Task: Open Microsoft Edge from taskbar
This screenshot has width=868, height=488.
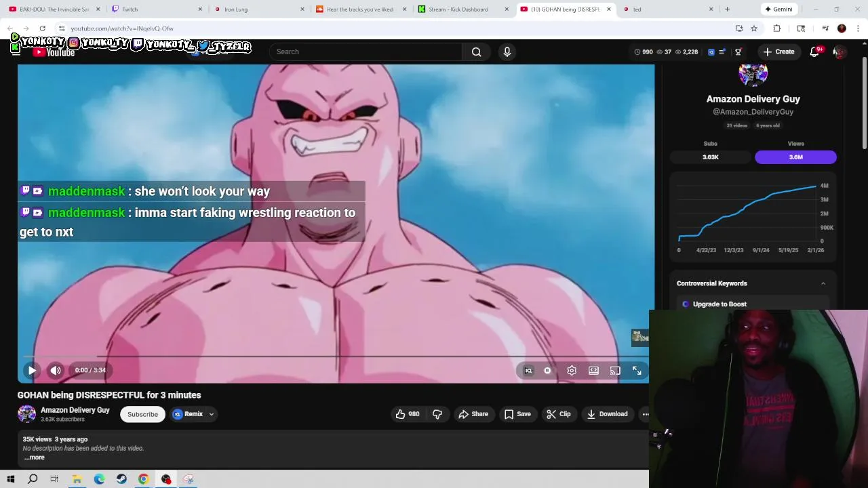Action: 100,479
